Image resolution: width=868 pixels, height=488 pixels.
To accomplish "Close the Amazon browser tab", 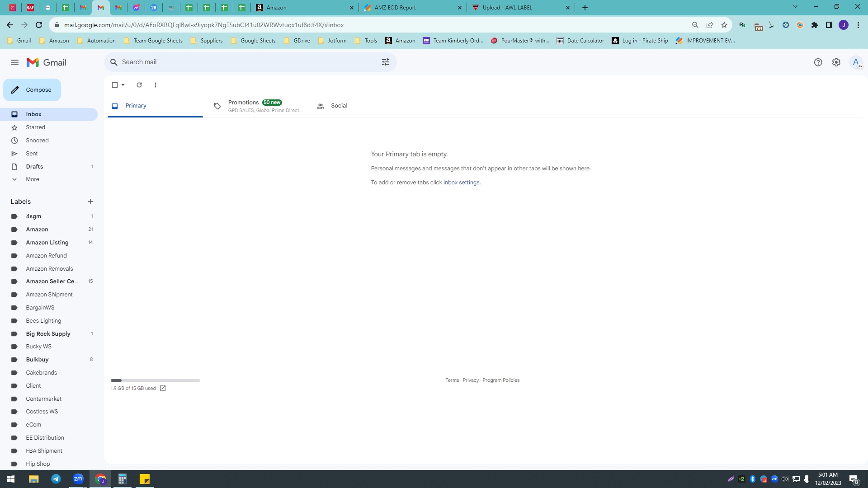I will click(x=352, y=8).
